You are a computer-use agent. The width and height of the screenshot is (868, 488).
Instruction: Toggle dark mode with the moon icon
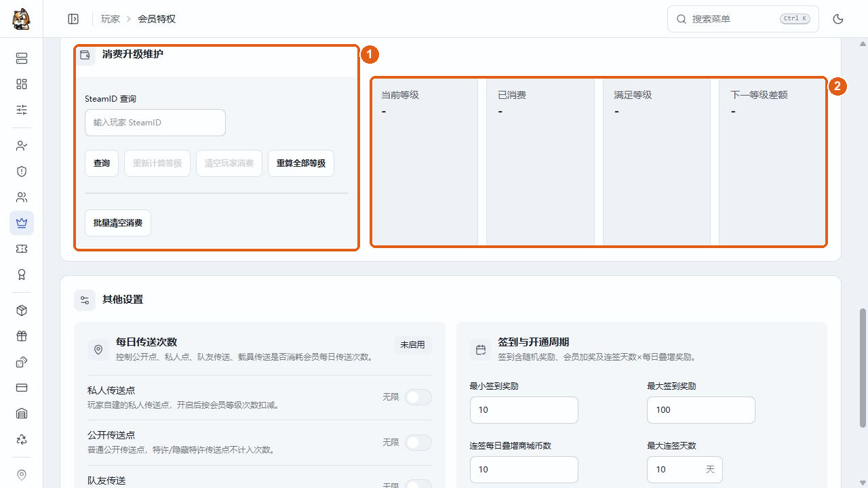pos(838,19)
